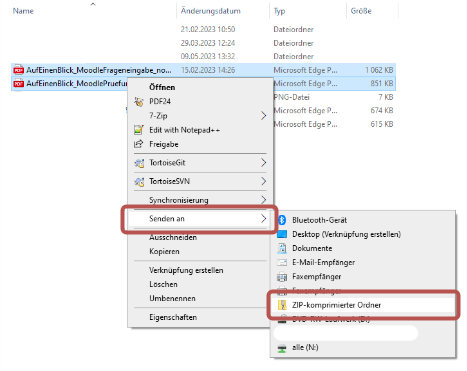
Task: Send to E-Mail-Empfänger
Action: 323,263
